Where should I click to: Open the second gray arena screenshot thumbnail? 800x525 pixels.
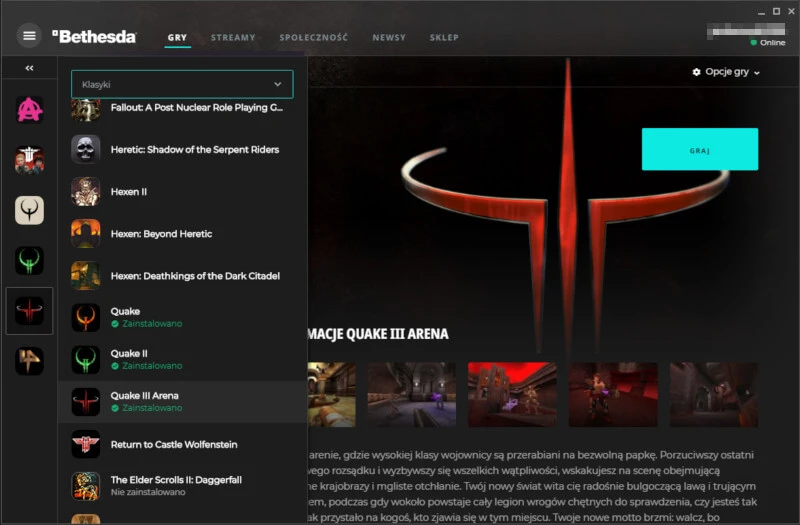point(412,394)
